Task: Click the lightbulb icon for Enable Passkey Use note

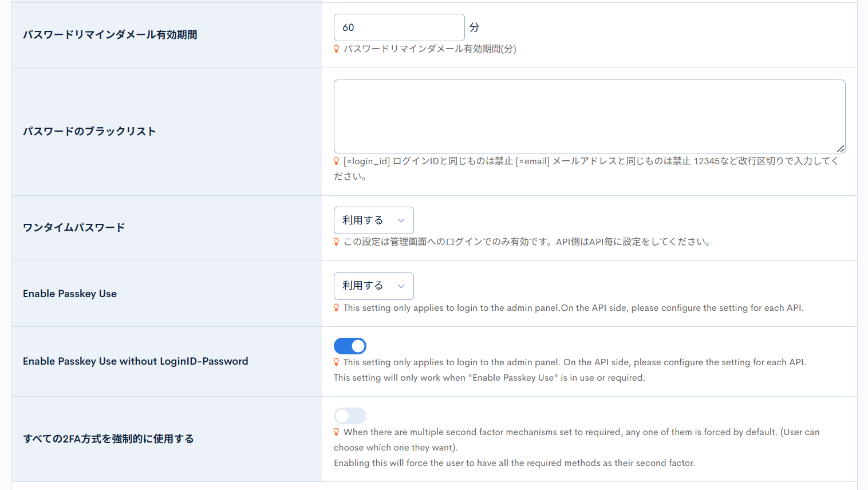Action: pyautogui.click(x=336, y=307)
